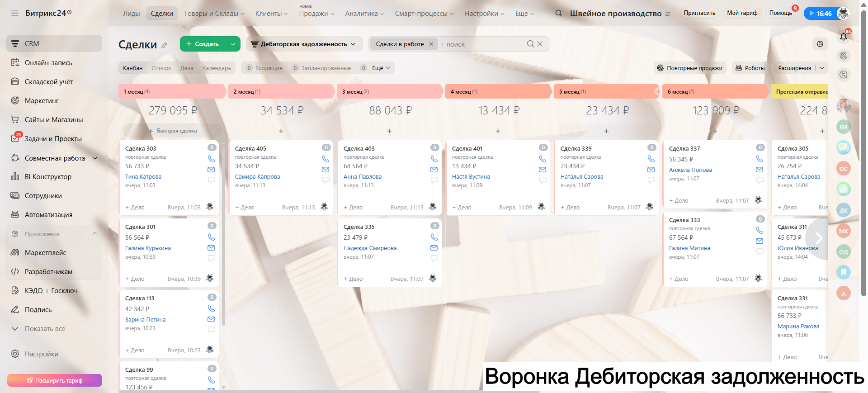Viewport: 868px width, 393px height.
Task: Pin the Сделки page title icon
Action: pos(165,45)
